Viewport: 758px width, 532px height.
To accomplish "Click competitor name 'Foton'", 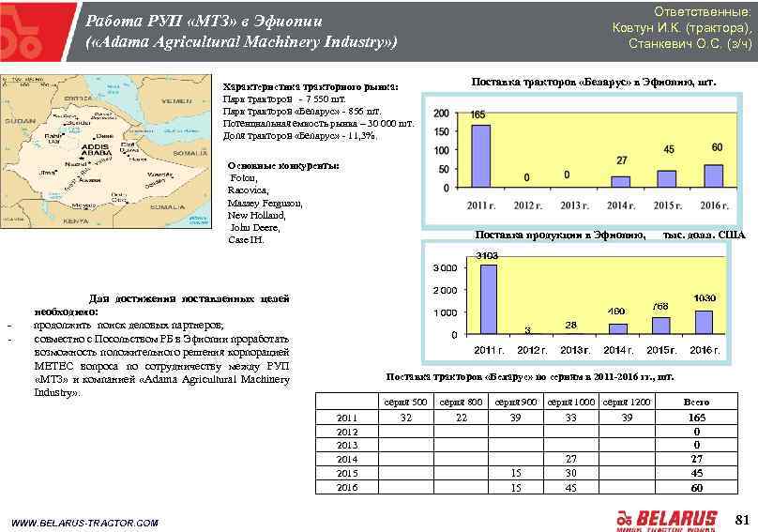I will pyautogui.click(x=244, y=178).
